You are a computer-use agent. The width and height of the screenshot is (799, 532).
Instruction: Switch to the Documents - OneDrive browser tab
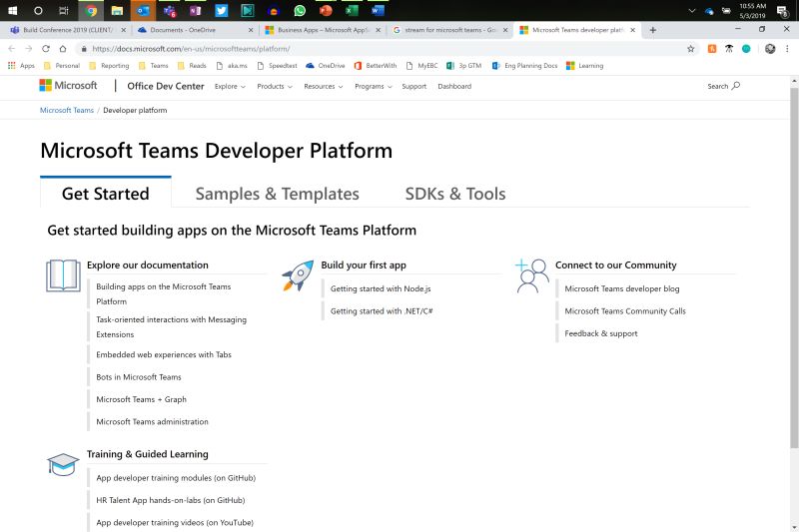point(196,30)
